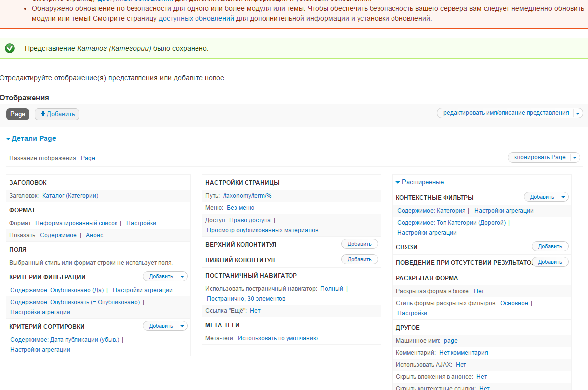588x390 pixels.
Task: Add a filter criterion via Добавить
Action: [161, 276]
